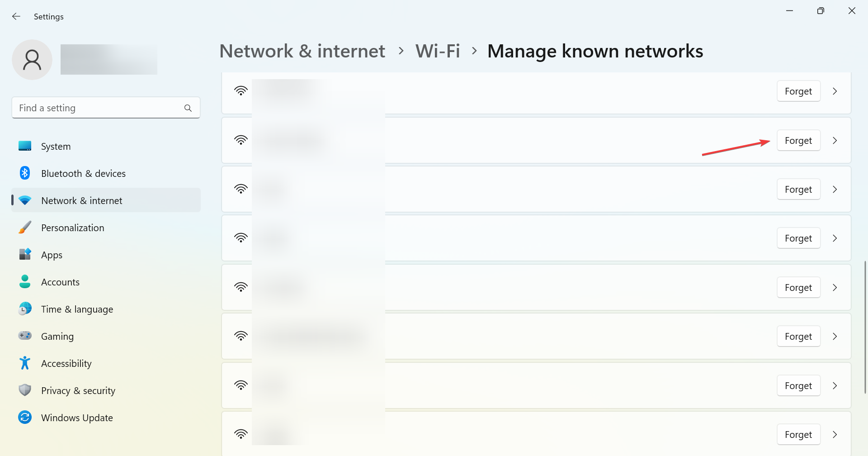This screenshot has height=456, width=868.
Task: Open details chevron of the first network
Action: click(x=835, y=91)
